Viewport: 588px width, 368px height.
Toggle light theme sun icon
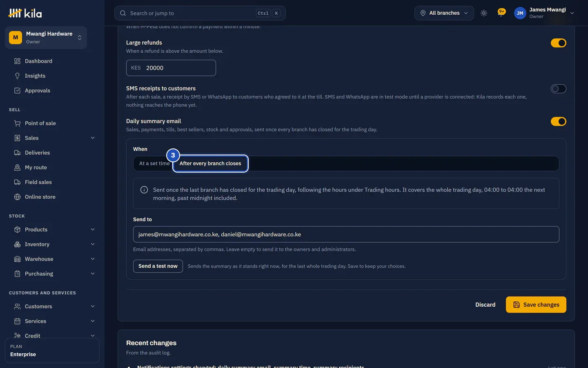point(484,13)
